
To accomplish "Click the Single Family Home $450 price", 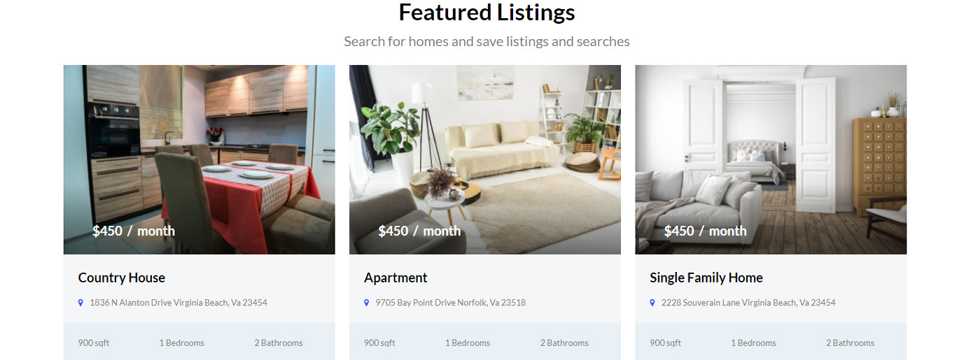I will [705, 231].
